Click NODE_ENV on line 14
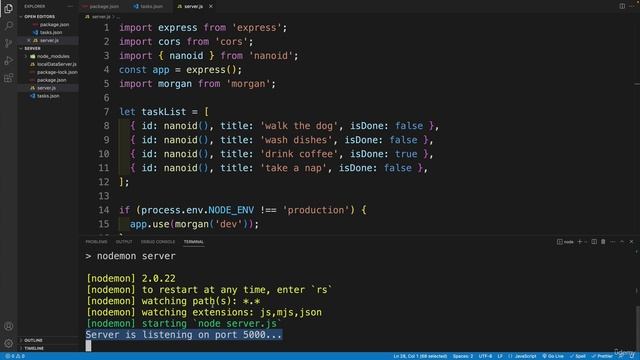 pos(231,210)
